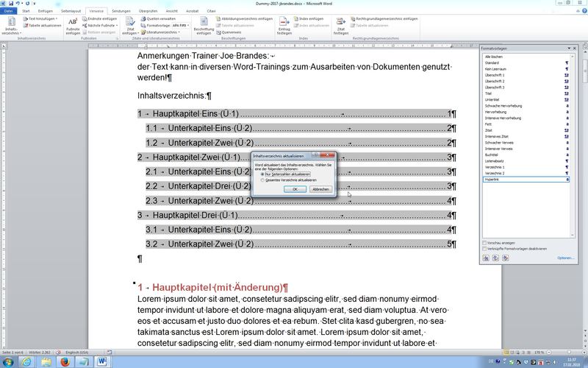Click Fußnote einfügen button
Screen dimensions: 588x368
[73, 26]
